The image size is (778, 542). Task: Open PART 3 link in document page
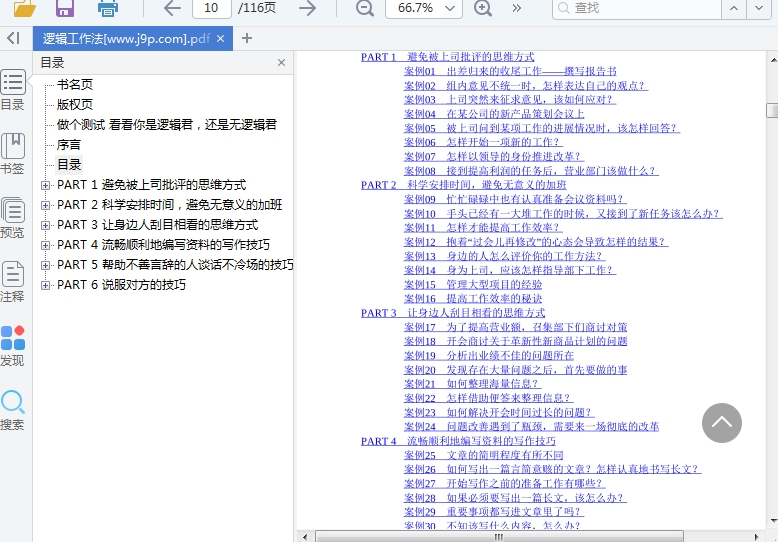click(x=453, y=313)
